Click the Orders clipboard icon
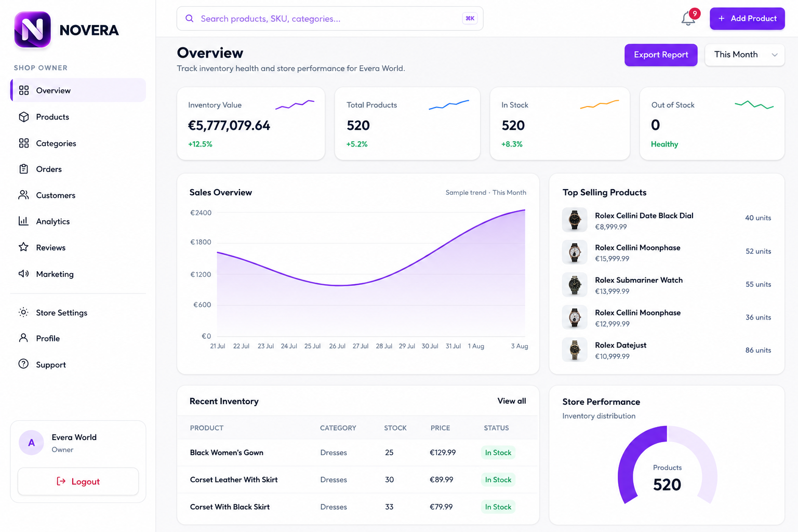The height and width of the screenshot is (532, 798). point(24,169)
